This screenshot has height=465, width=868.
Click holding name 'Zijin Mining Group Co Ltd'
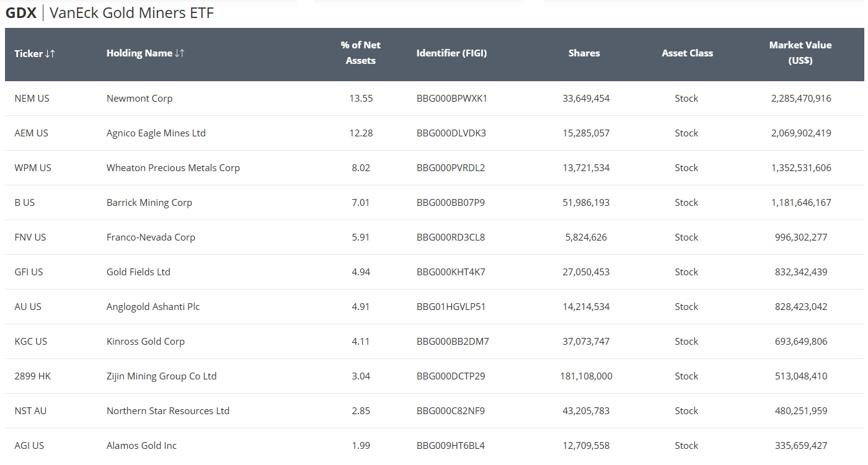tap(162, 376)
